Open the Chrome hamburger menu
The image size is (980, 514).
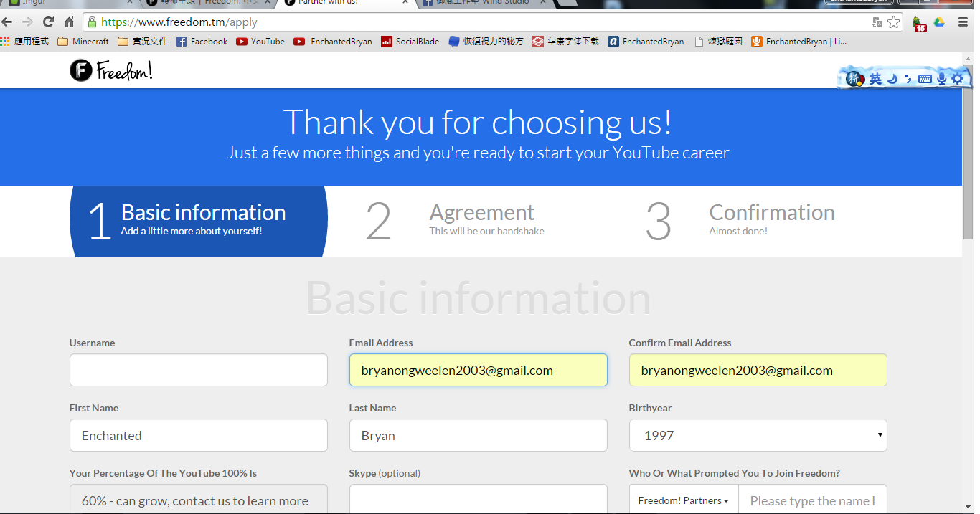coord(963,22)
